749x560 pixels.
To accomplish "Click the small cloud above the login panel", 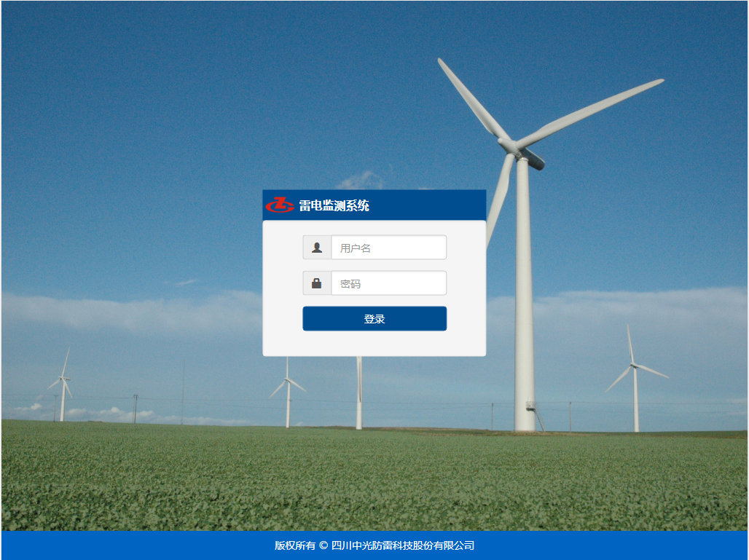I will click(361, 180).
